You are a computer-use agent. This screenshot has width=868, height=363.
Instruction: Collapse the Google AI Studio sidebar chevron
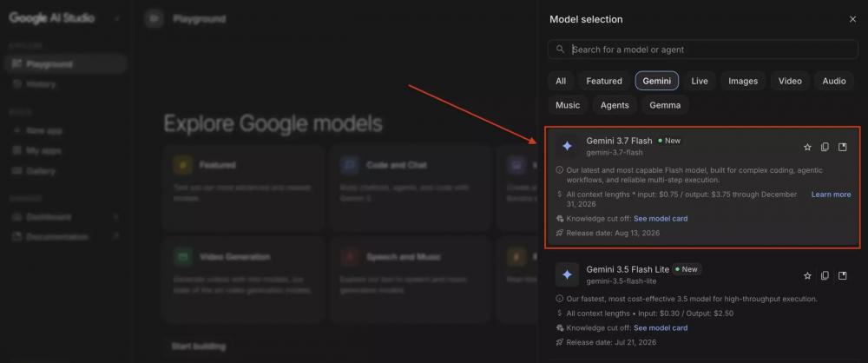pos(117,18)
